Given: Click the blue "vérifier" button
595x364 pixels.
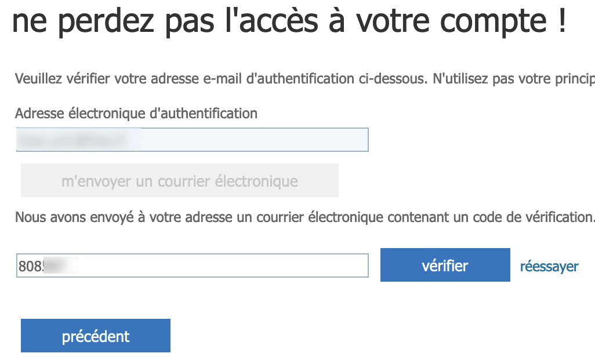Looking at the screenshot, I should pos(445,265).
